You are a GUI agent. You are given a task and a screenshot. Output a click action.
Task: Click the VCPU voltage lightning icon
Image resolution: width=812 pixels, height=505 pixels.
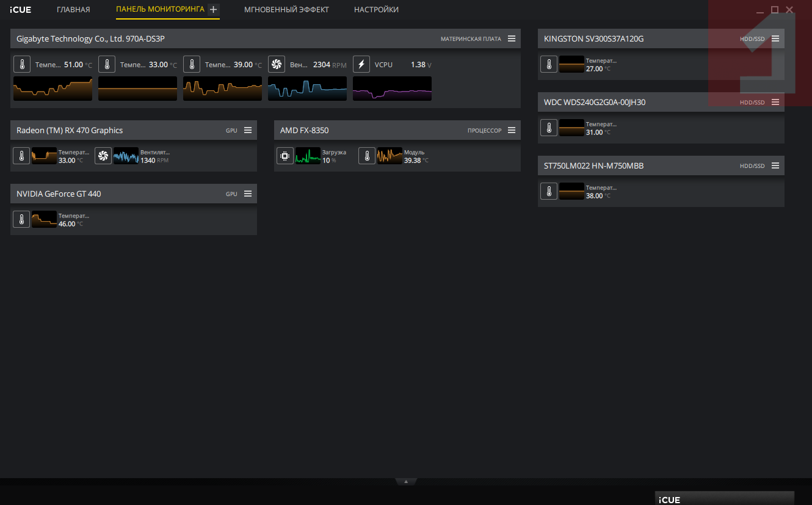(361, 64)
